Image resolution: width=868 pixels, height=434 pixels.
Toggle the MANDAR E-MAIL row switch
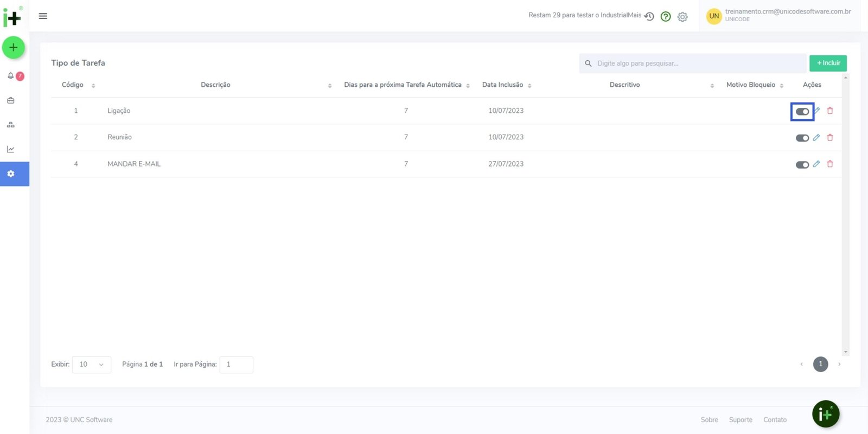coord(802,165)
